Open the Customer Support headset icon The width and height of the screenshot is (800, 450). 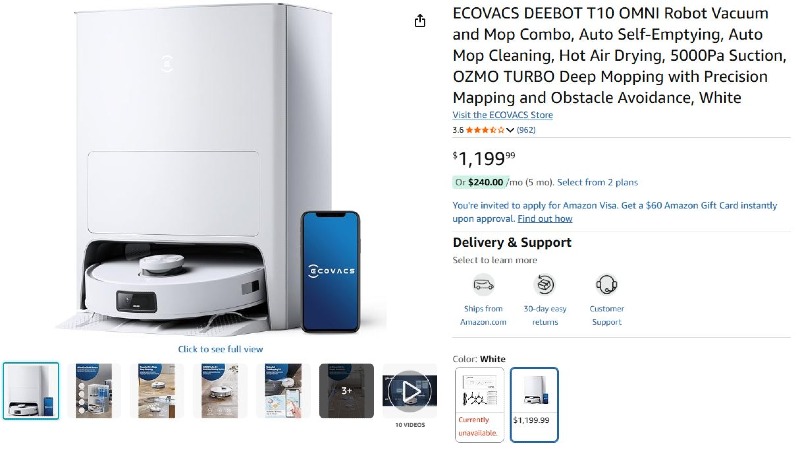(x=607, y=284)
